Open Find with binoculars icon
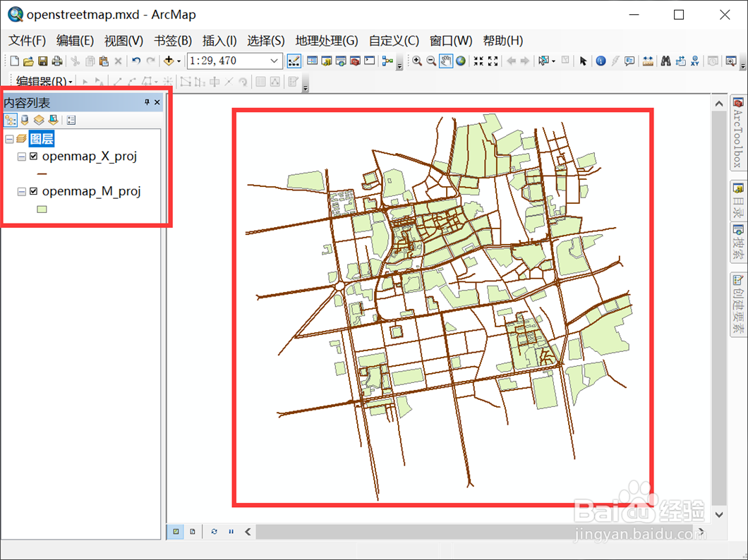Image resolution: width=748 pixels, height=560 pixels. pyautogui.click(x=666, y=61)
